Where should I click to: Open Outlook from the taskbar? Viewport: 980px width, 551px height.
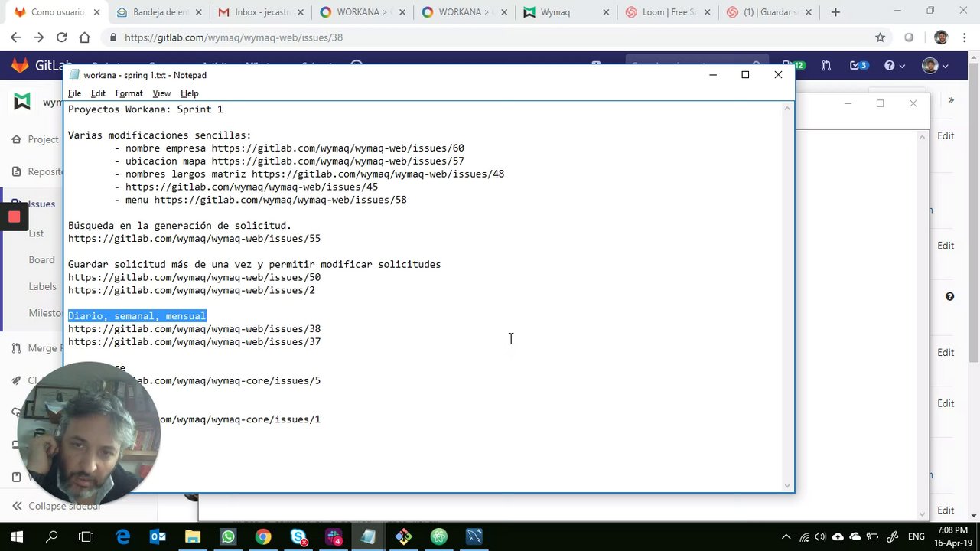[x=158, y=536]
